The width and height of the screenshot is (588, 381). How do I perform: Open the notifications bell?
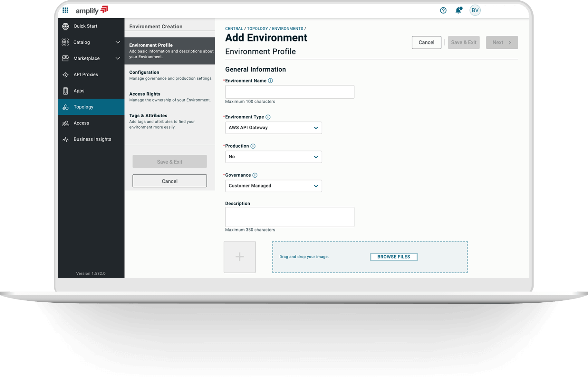pos(458,10)
